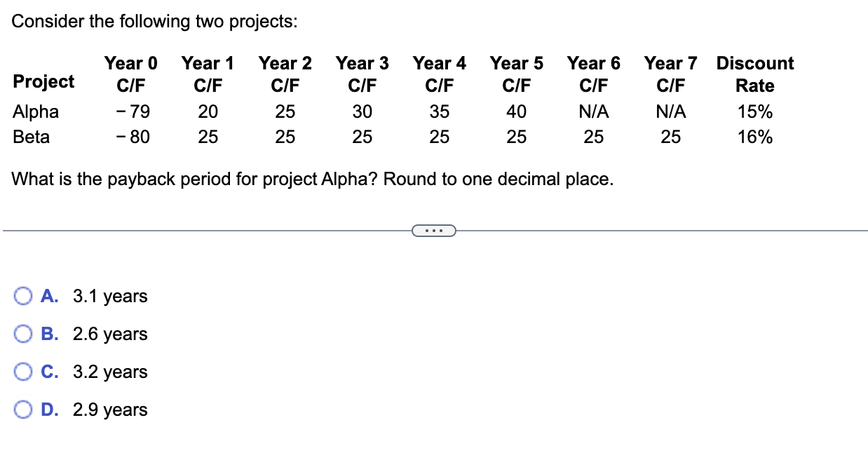Click the Year 0 C/F column header

point(130,74)
